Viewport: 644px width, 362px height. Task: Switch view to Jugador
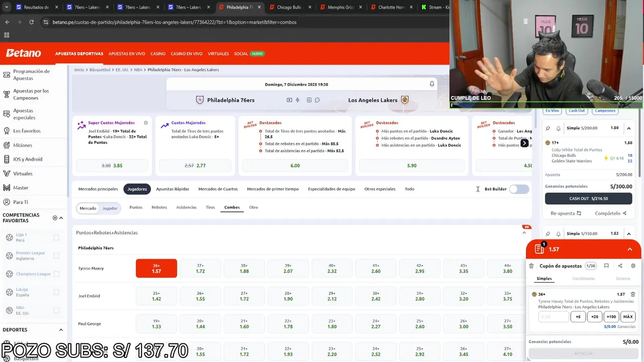[110, 208]
